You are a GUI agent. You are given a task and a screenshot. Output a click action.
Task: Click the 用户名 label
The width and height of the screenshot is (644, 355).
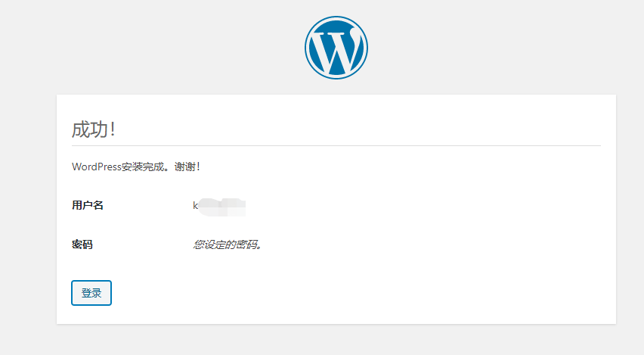click(88, 205)
